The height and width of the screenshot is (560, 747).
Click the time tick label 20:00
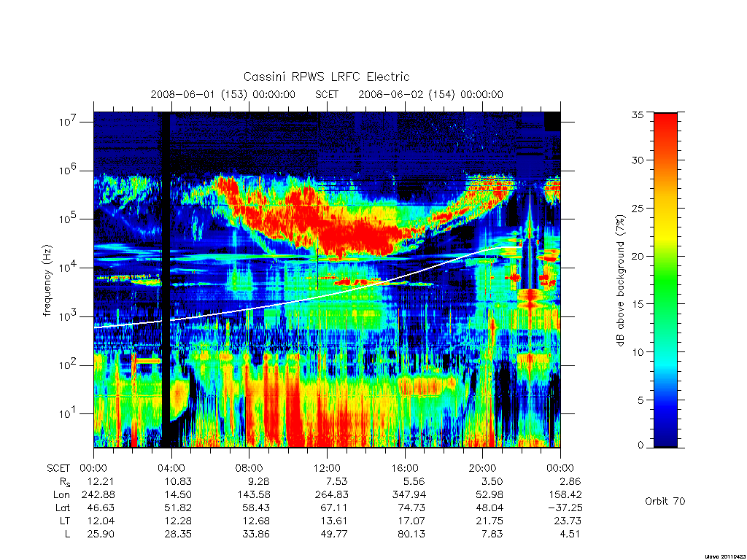(x=483, y=468)
